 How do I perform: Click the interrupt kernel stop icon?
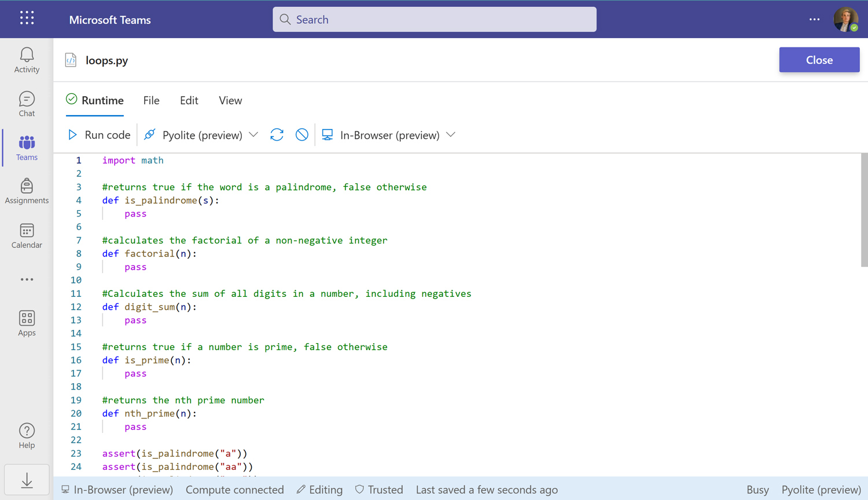pos(301,135)
